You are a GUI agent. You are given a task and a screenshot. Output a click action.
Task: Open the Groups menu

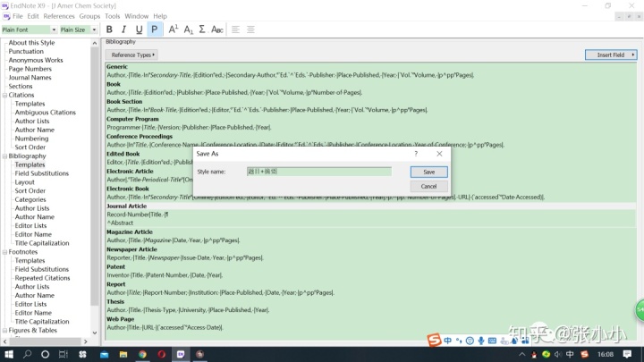tap(89, 16)
